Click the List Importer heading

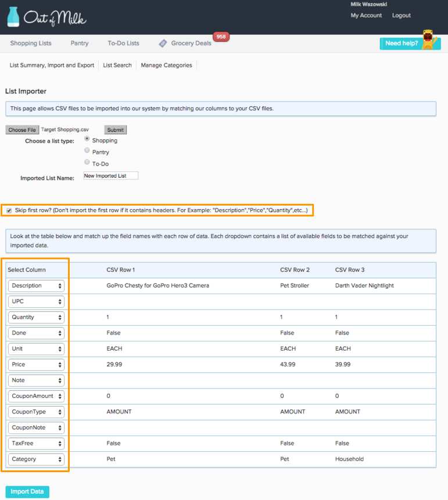26,91
